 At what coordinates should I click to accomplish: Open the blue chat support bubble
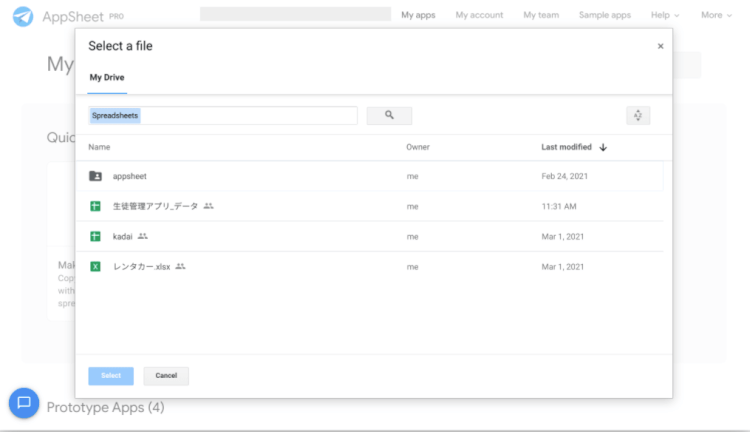(x=24, y=402)
